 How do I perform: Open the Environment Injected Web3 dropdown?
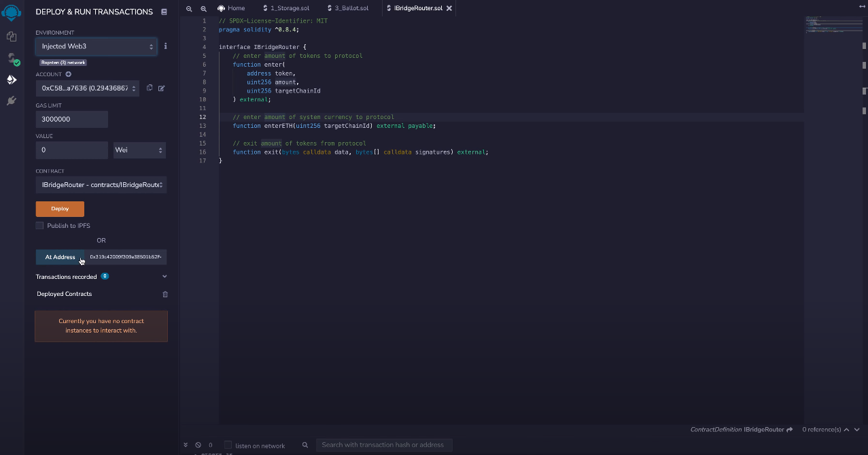97,46
